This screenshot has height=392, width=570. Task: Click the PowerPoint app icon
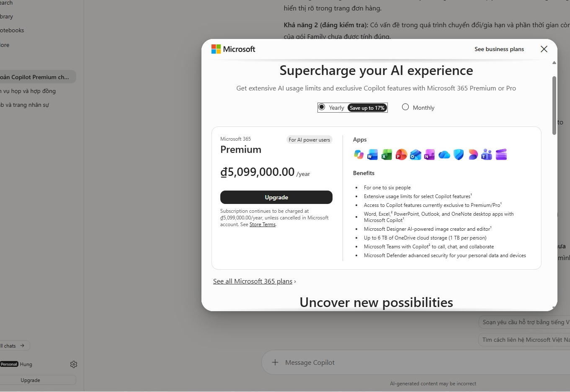401,155
